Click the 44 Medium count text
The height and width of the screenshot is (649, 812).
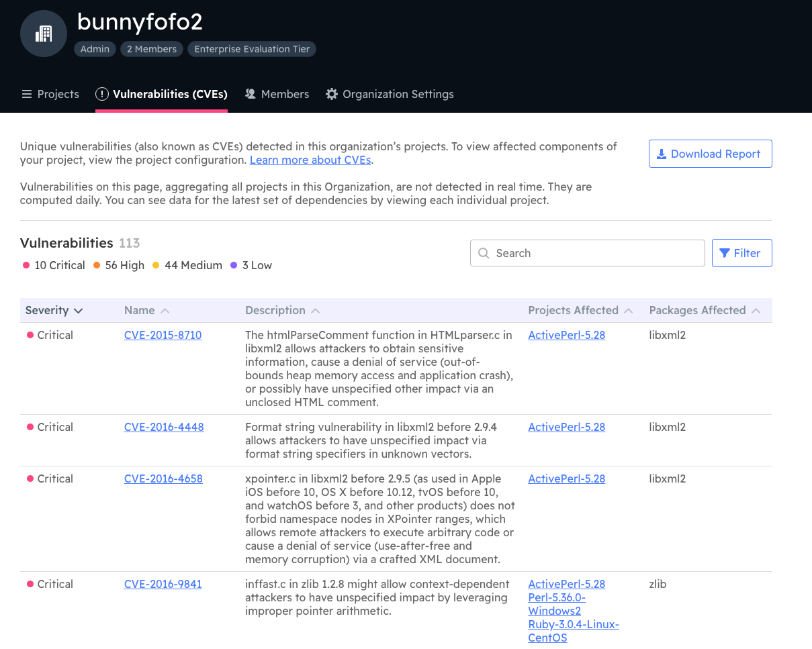tap(193, 265)
